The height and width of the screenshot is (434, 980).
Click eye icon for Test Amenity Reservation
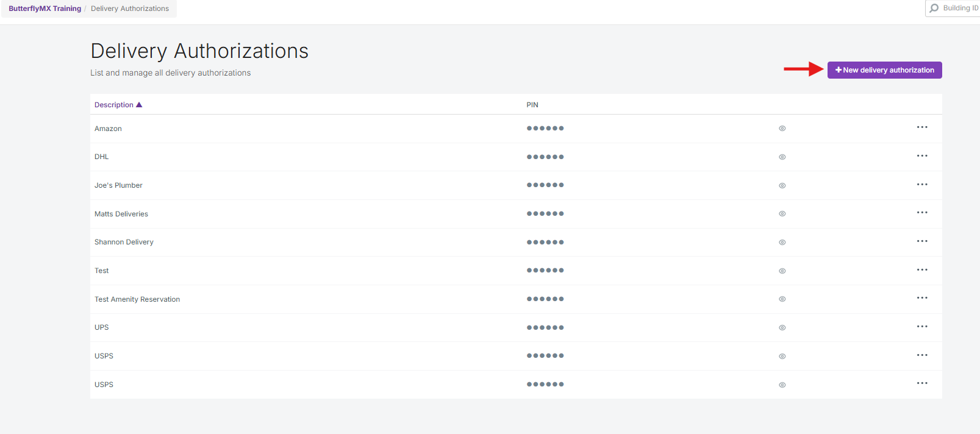782,299
